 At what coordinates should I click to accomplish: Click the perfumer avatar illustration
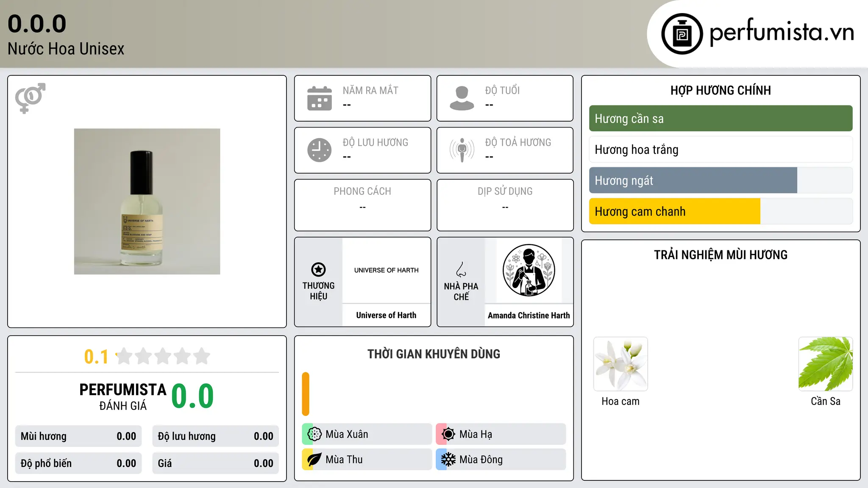pos(529,270)
